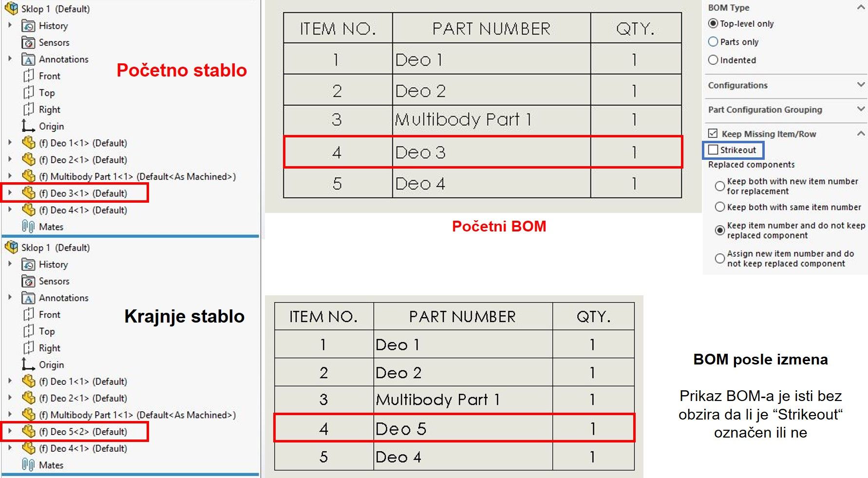Select the Parts only BOM type
The height and width of the screenshot is (478, 868).
pyautogui.click(x=713, y=42)
